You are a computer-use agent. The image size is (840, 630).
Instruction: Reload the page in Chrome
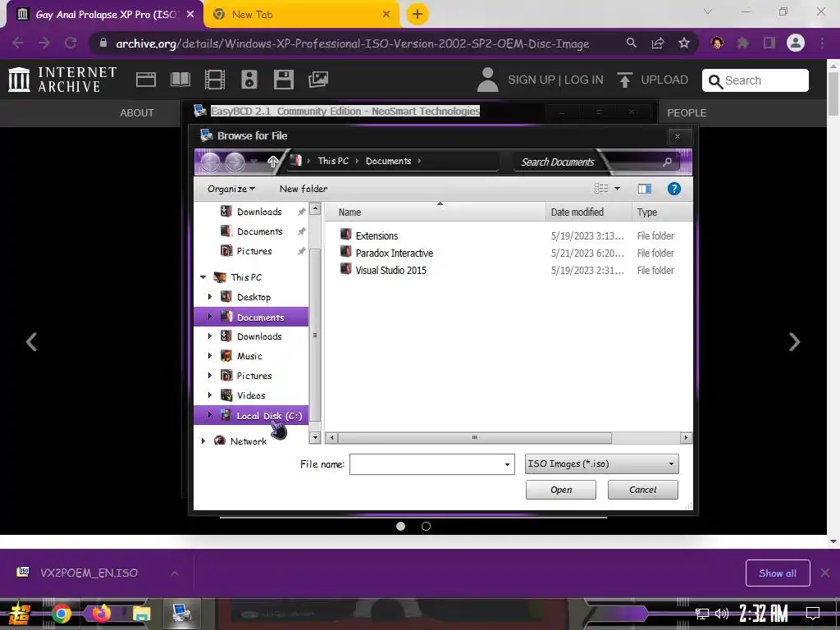(x=71, y=43)
